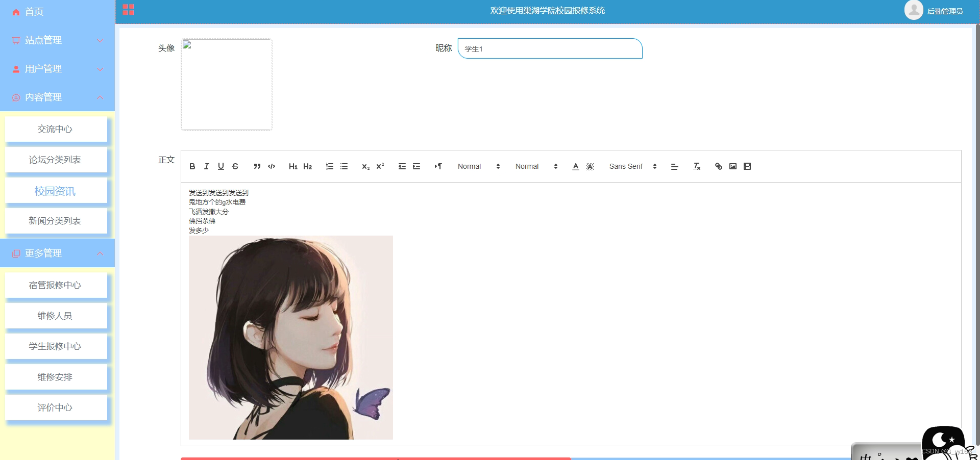The width and height of the screenshot is (980, 460).
Task: Apply subscript formatting
Action: [x=365, y=166]
